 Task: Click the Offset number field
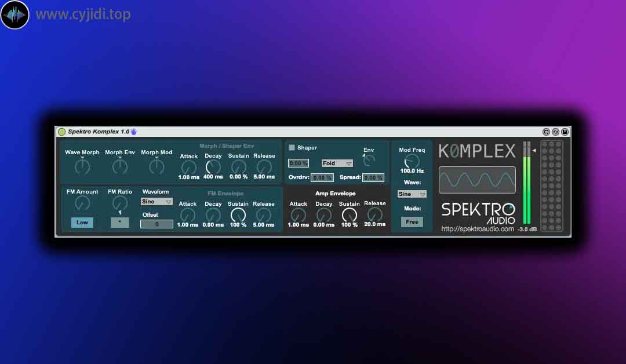click(x=156, y=224)
